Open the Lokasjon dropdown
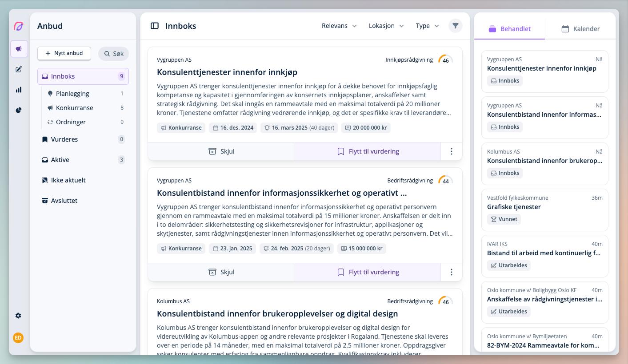This screenshot has width=628, height=364. pyautogui.click(x=386, y=26)
